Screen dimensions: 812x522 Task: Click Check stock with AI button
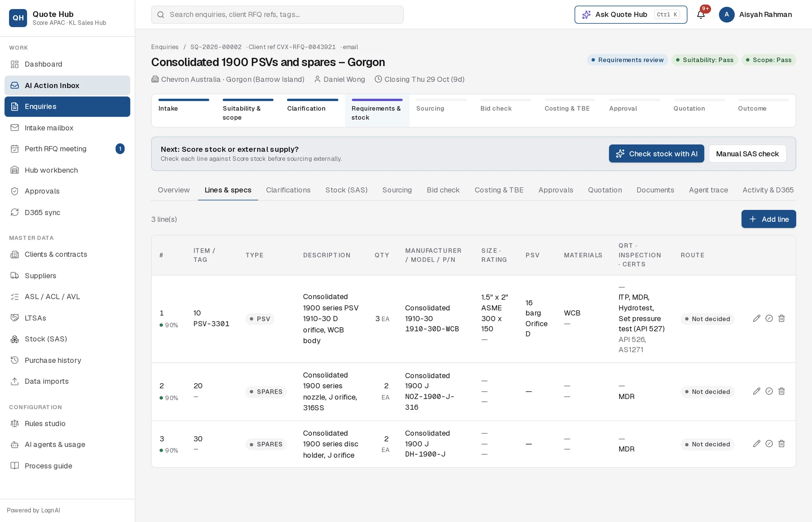(x=656, y=154)
